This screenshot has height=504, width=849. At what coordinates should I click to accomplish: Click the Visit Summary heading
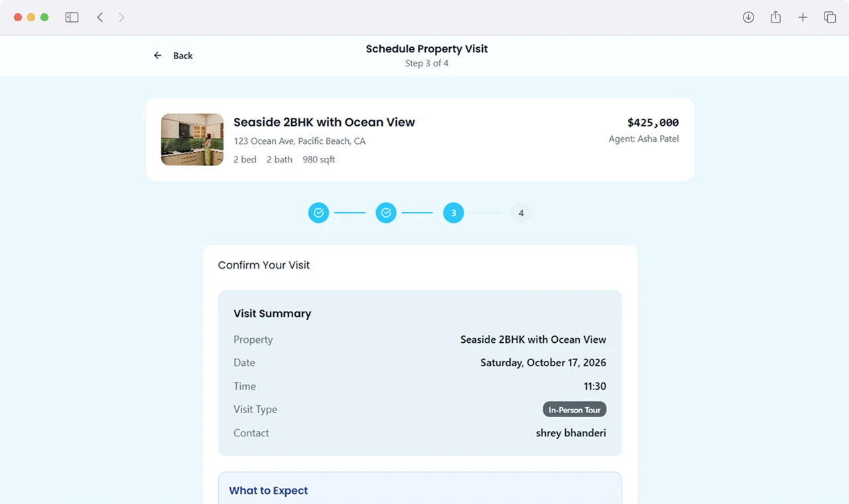pos(272,314)
